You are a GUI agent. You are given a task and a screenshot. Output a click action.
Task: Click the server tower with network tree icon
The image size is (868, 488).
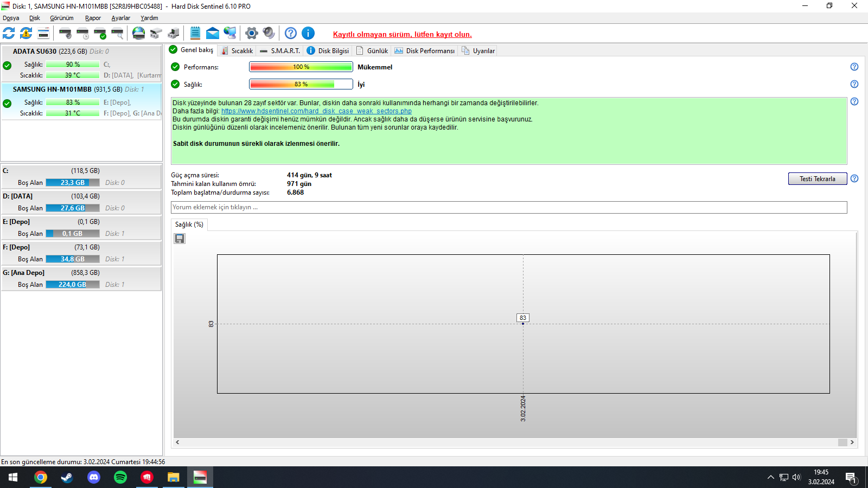pyautogui.click(x=174, y=33)
